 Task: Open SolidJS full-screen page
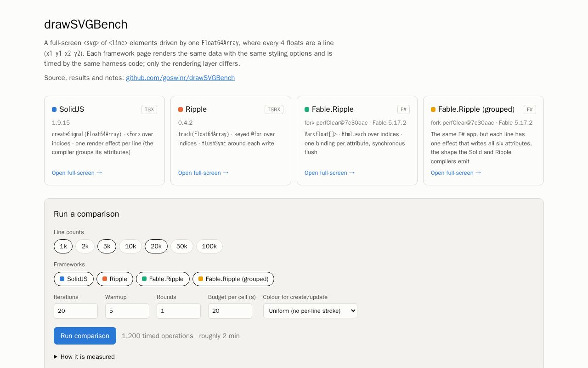[77, 173]
